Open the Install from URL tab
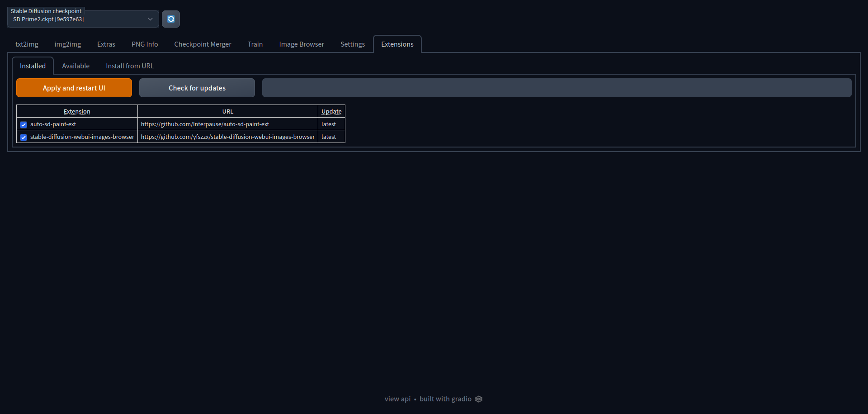The image size is (868, 414). coord(130,66)
